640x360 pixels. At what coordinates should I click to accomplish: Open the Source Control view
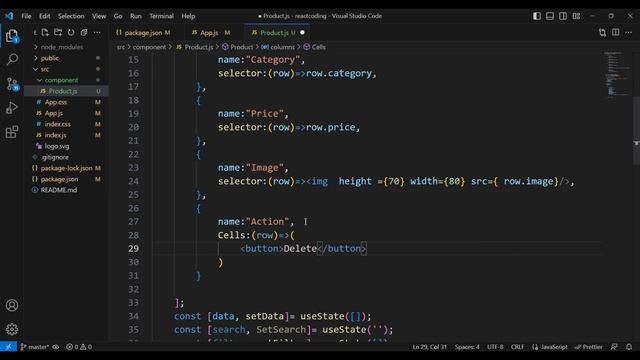click(12, 84)
